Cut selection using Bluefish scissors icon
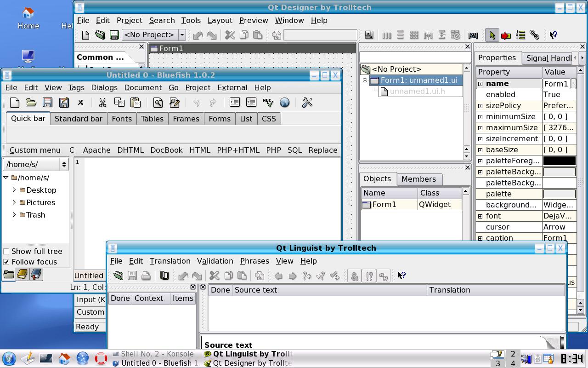The image size is (588, 368). 102,103
